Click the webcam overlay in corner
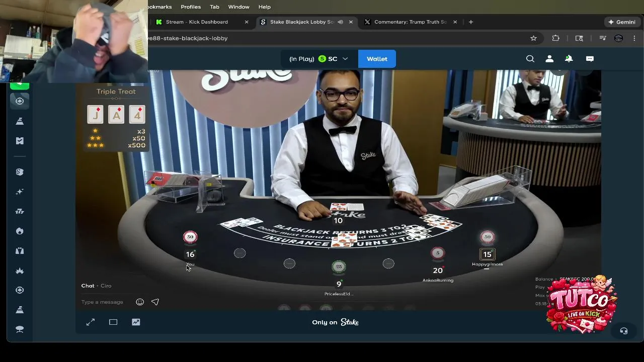This screenshot has width=644, height=362. 74,41
